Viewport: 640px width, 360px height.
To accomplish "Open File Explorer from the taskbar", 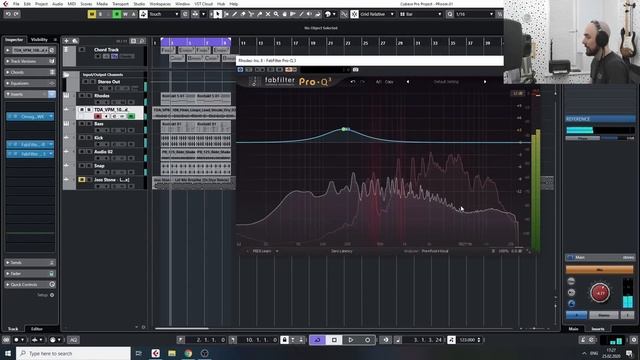I will [x=172, y=353].
